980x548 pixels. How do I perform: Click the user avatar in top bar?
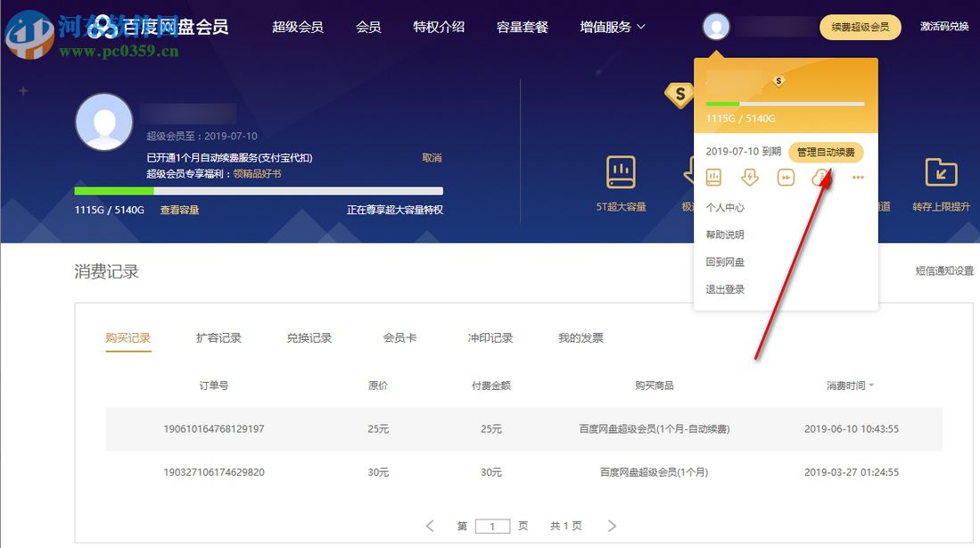coord(716,26)
